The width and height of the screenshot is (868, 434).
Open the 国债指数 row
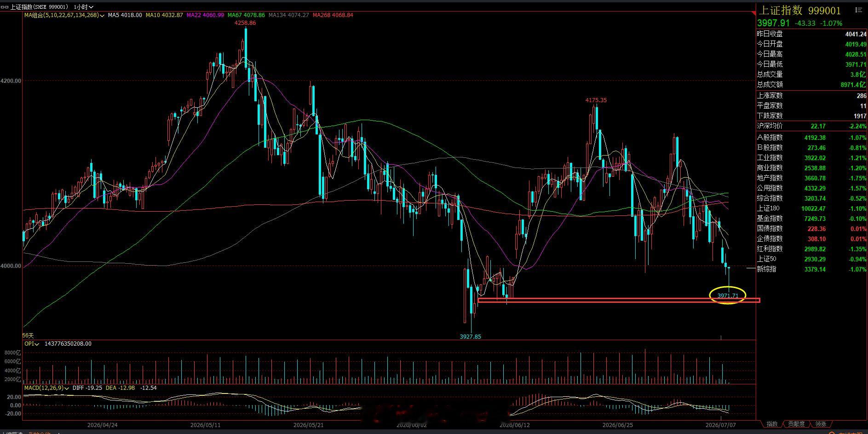click(x=812, y=229)
